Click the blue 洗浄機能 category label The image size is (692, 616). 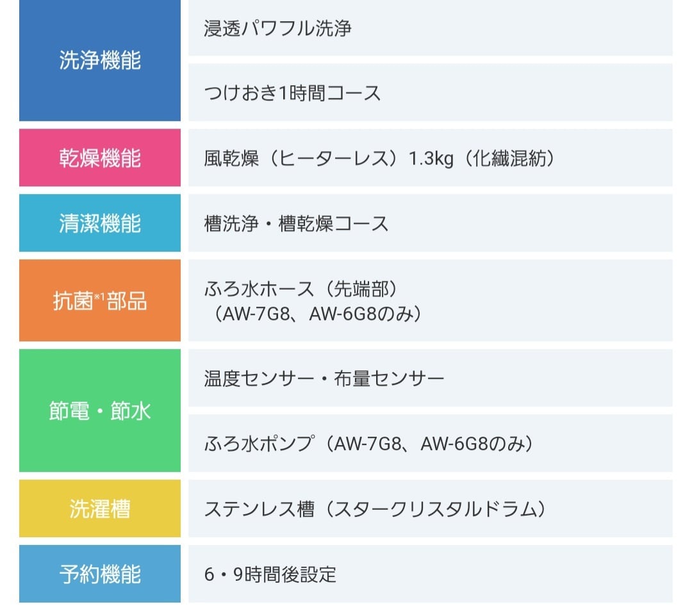click(100, 61)
